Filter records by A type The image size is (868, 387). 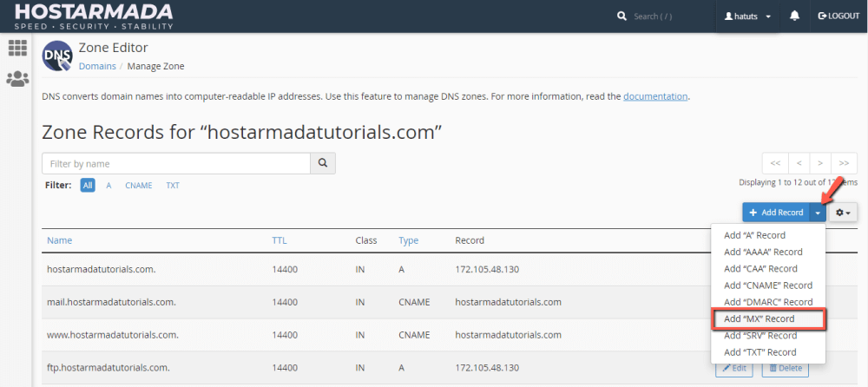pos(109,186)
